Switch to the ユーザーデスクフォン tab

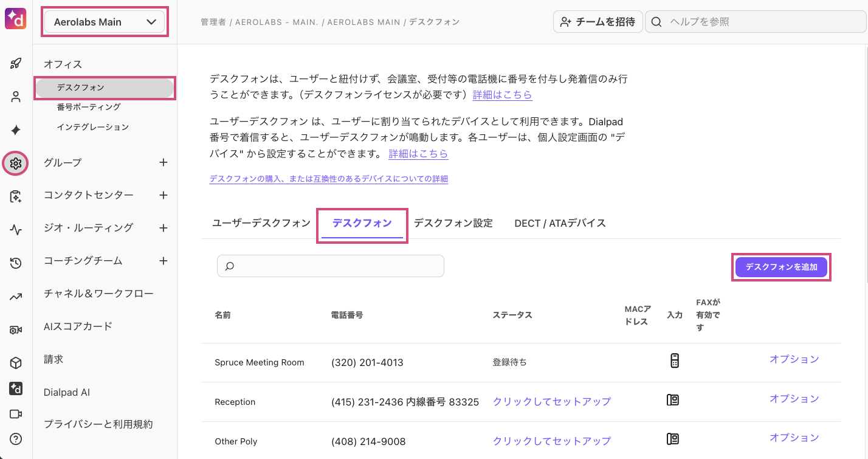(x=261, y=223)
